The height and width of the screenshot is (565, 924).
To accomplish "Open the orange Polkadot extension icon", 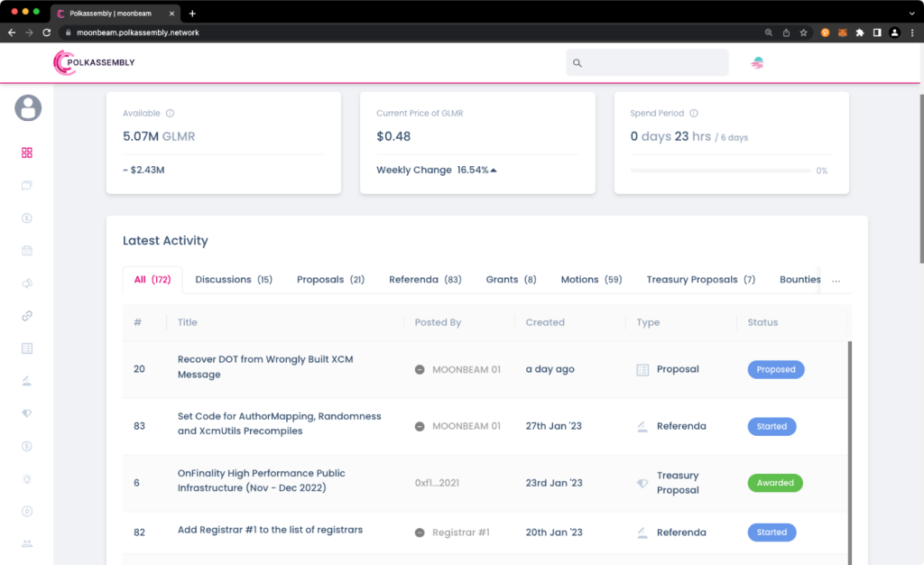I will (x=825, y=33).
